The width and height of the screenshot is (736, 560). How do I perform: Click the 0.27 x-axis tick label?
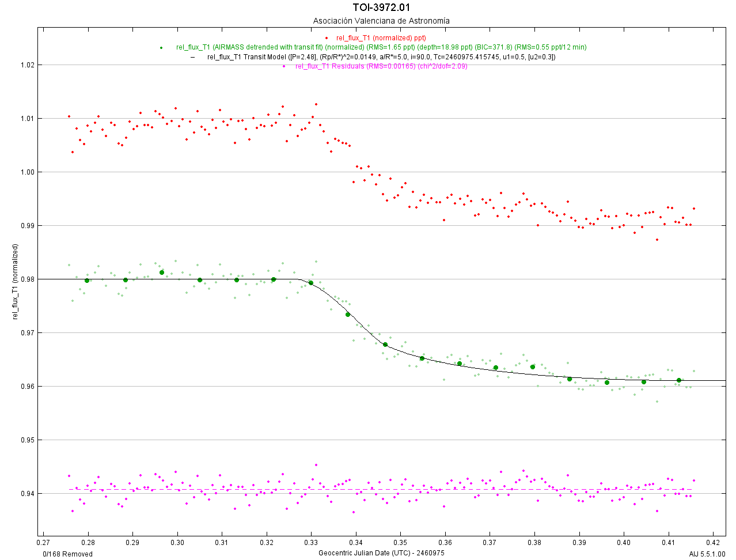(x=43, y=543)
